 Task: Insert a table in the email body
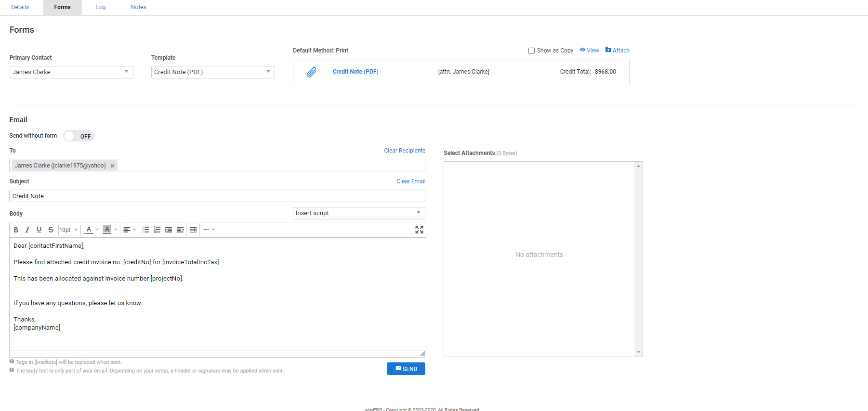[x=193, y=230]
